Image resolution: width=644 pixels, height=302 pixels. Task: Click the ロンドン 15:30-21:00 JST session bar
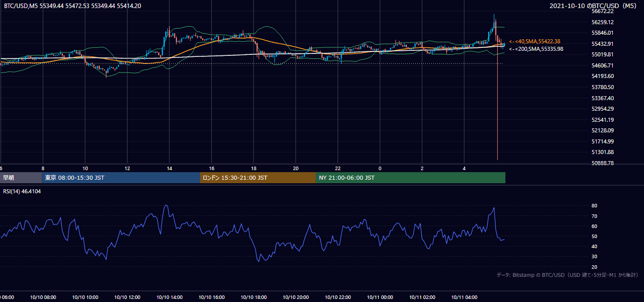click(258, 178)
